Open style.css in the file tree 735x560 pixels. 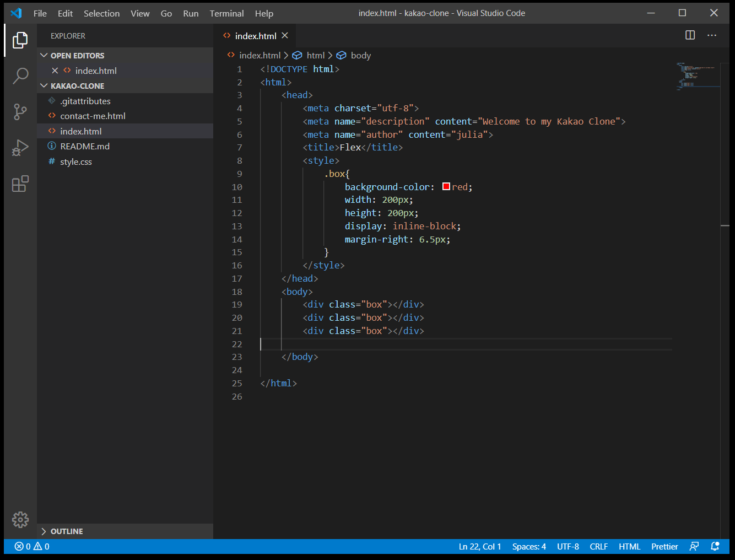pos(125,161)
